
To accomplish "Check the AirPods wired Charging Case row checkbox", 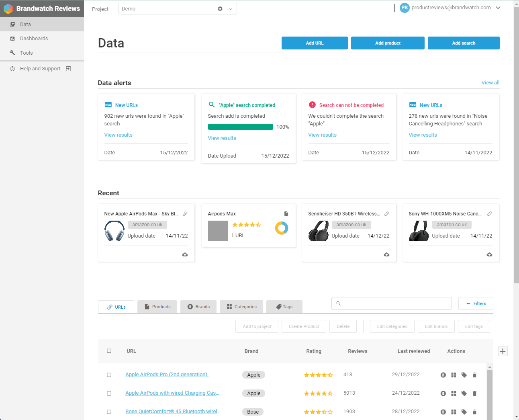I will click(109, 393).
